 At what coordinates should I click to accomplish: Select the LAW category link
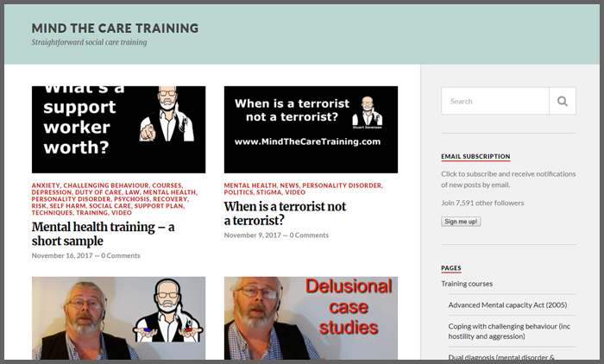click(132, 192)
